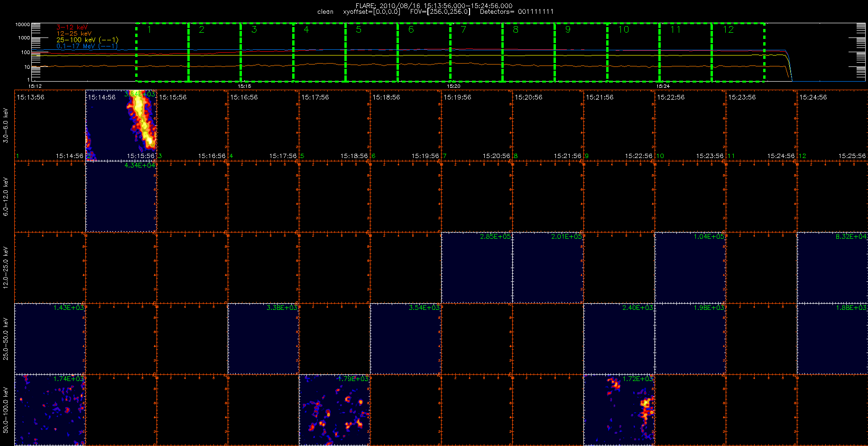This screenshot has width=868, height=446.
Task: Click green index 11 in the top image row
Action: [731, 156]
